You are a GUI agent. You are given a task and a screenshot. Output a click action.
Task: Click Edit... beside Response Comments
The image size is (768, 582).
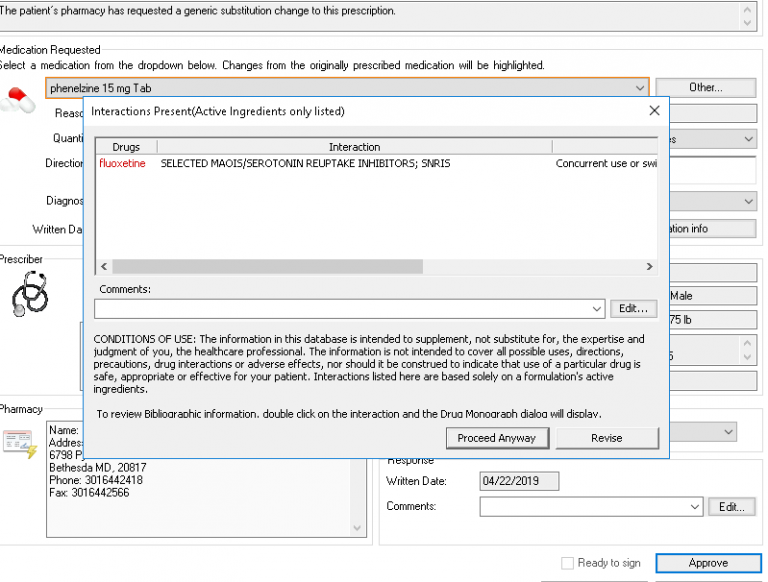(732, 507)
